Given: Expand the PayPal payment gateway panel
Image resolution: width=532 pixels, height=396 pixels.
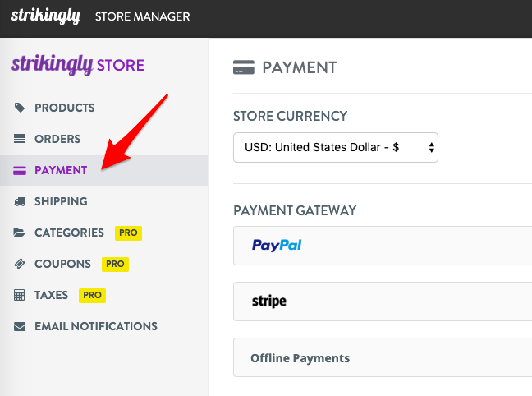Looking at the screenshot, I should point(383,246).
